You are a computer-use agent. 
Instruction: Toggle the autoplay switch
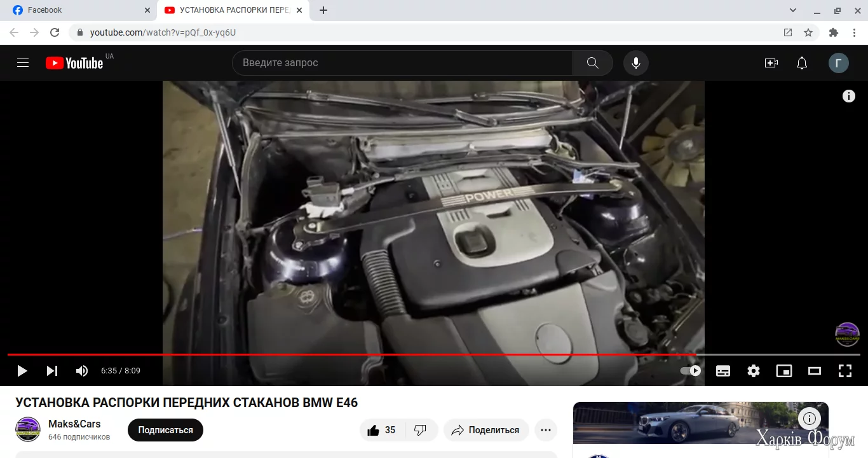click(x=691, y=370)
